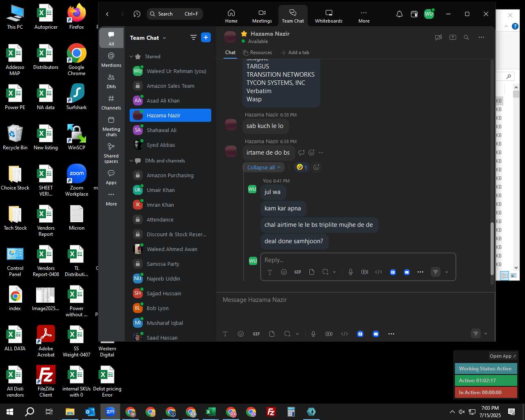Click the history clock icon

137,14
